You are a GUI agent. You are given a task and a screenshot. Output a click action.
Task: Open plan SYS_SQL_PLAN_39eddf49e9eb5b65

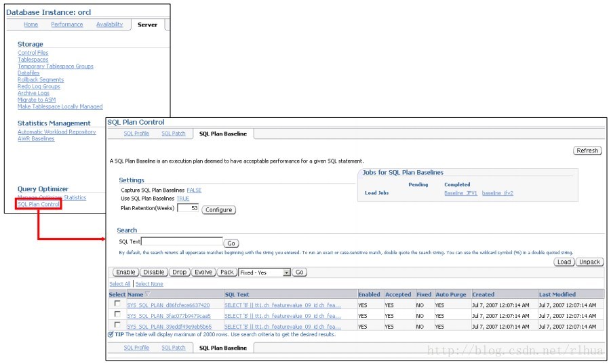pos(170,326)
